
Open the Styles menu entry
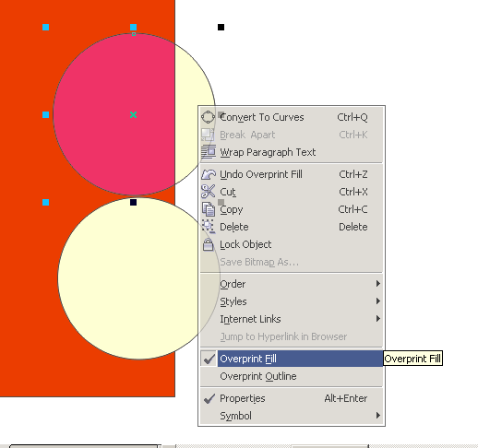(292, 301)
